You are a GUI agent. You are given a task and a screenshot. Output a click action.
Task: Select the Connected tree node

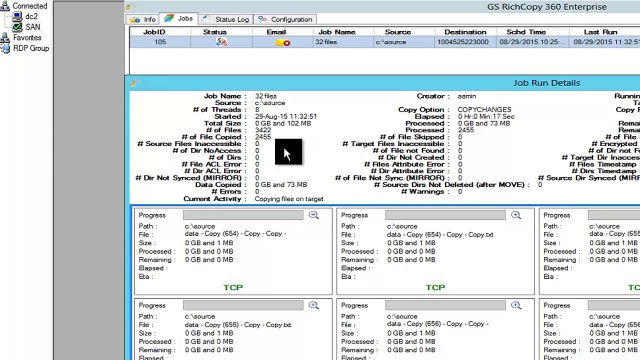pos(30,6)
